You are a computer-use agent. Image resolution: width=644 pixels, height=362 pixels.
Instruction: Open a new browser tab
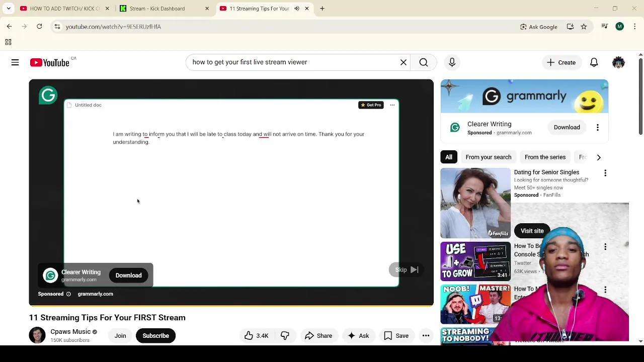[x=322, y=9]
